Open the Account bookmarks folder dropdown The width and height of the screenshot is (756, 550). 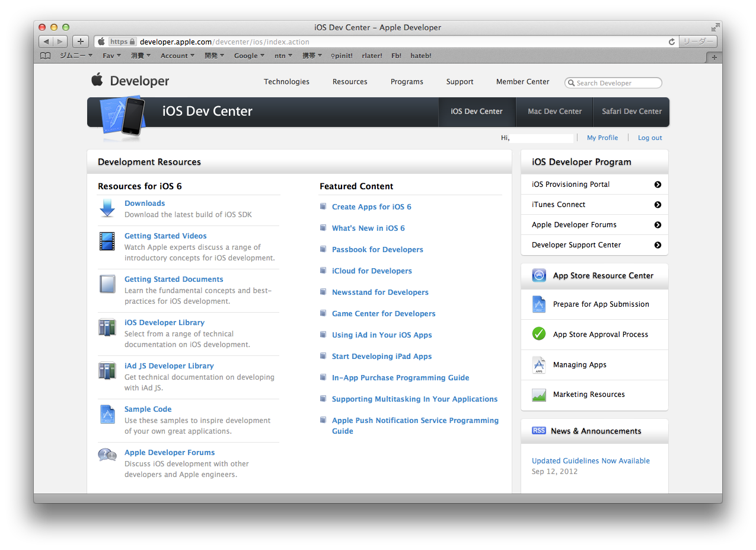(177, 56)
